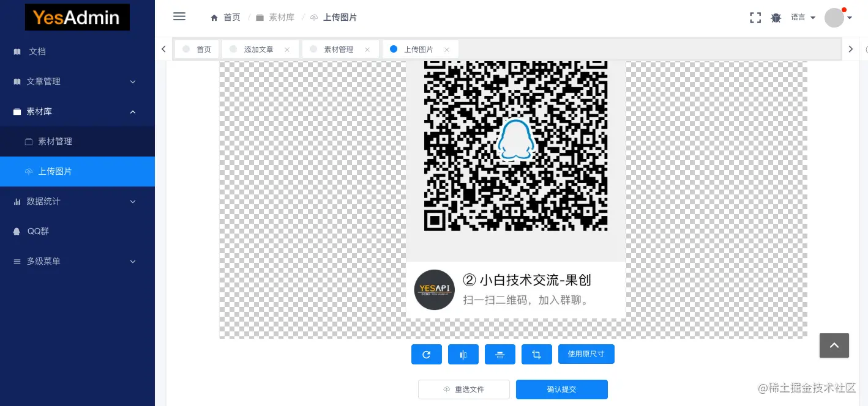Close the 素材管理 tab
Screen dimensions: 868x406
tap(367, 50)
